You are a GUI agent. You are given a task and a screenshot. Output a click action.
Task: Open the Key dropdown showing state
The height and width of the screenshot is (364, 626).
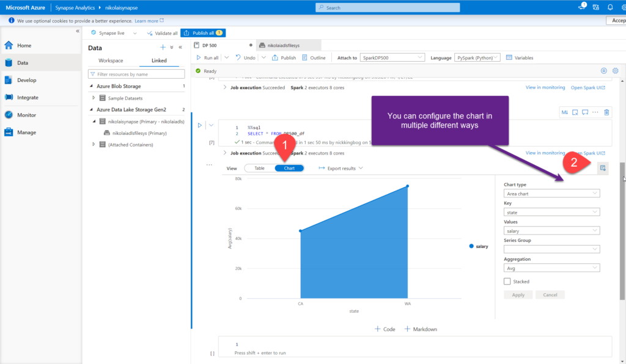[552, 213]
